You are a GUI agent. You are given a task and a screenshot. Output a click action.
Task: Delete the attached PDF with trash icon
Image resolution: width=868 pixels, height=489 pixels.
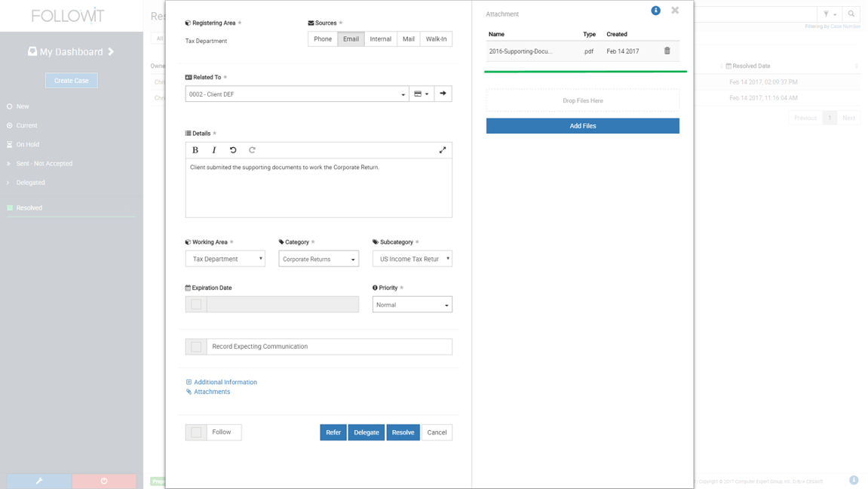point(667,51)
